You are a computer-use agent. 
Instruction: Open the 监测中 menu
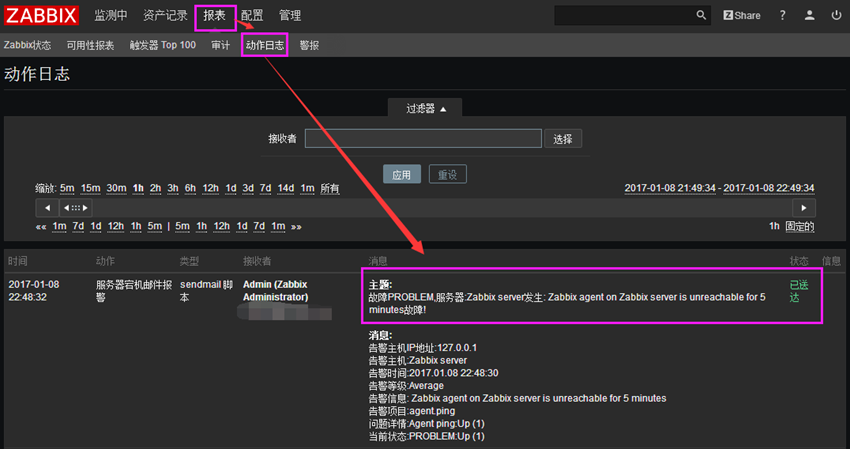(x=111, y=16)
